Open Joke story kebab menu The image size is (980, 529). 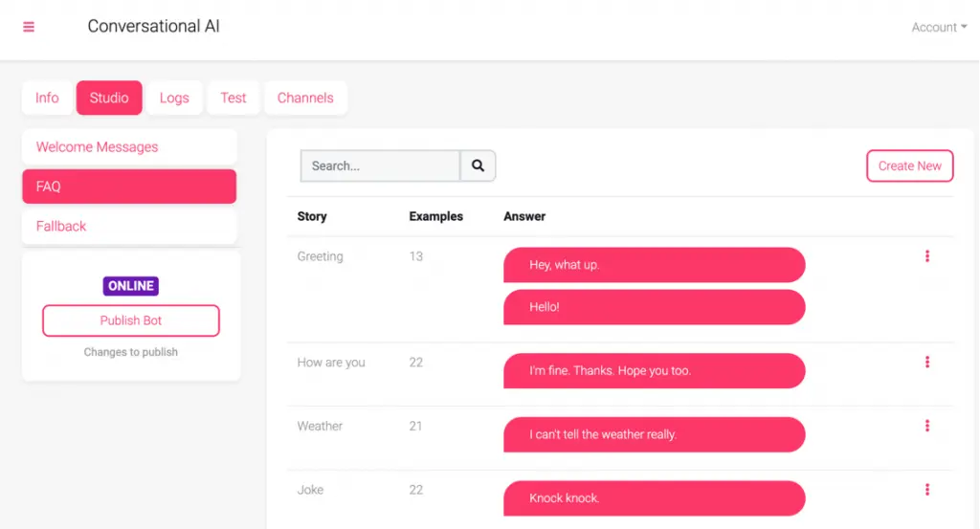point(926,490)
